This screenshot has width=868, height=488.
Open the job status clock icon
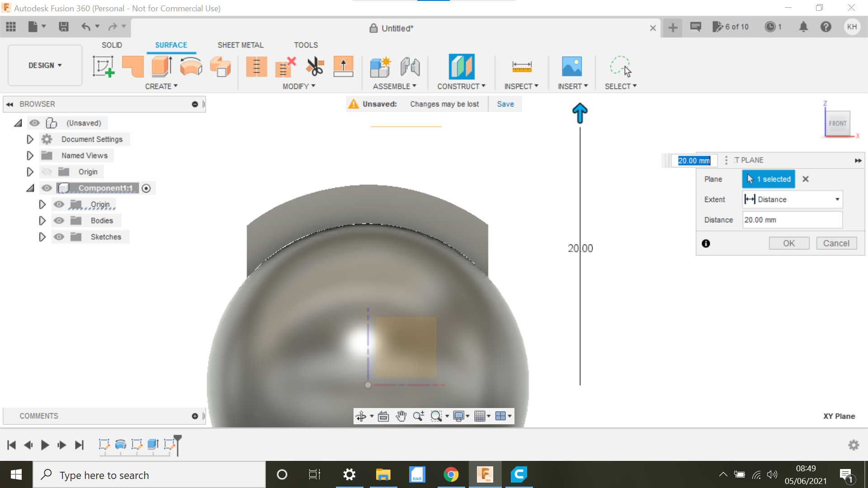point(770,27)
